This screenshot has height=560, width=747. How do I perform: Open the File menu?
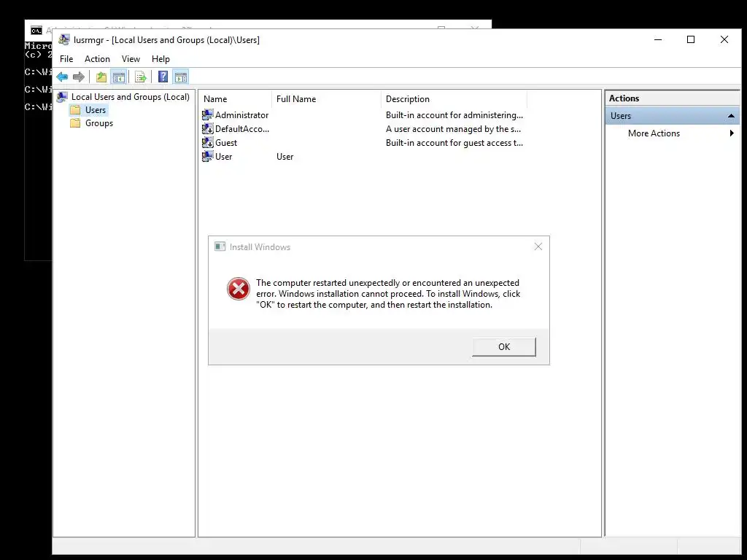[x=66, y=59]
